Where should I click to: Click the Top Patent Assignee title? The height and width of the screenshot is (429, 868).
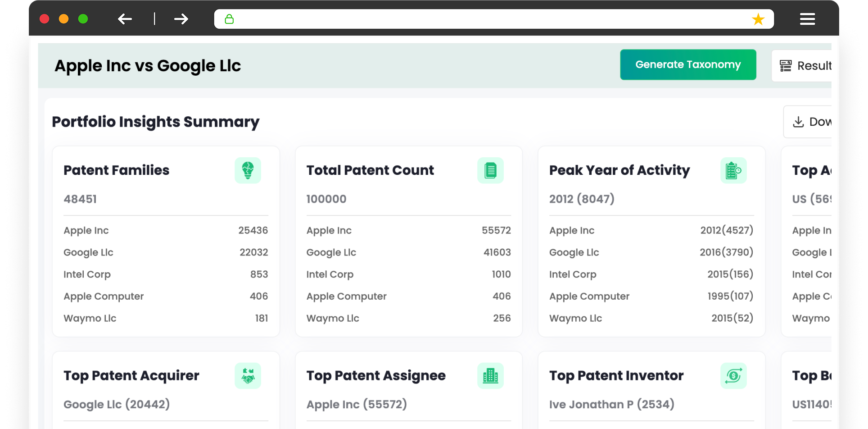coord(376,376)
